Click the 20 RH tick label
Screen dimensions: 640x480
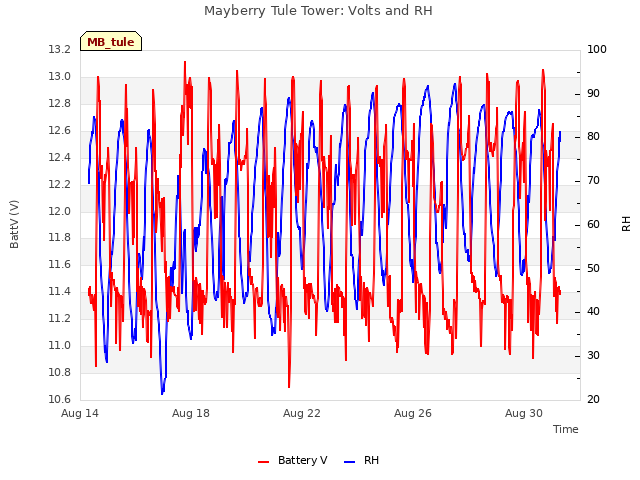(x=593, y=399)
